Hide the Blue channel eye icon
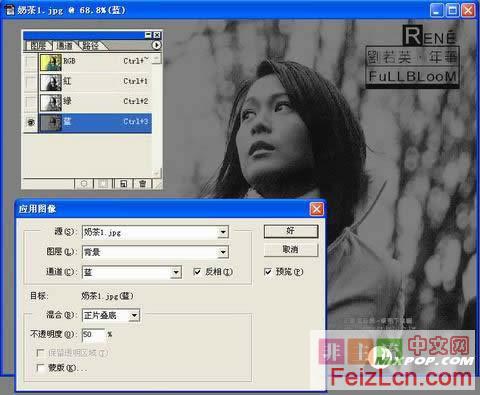This screenshot has width=480, height=395. tap(30, 122)
